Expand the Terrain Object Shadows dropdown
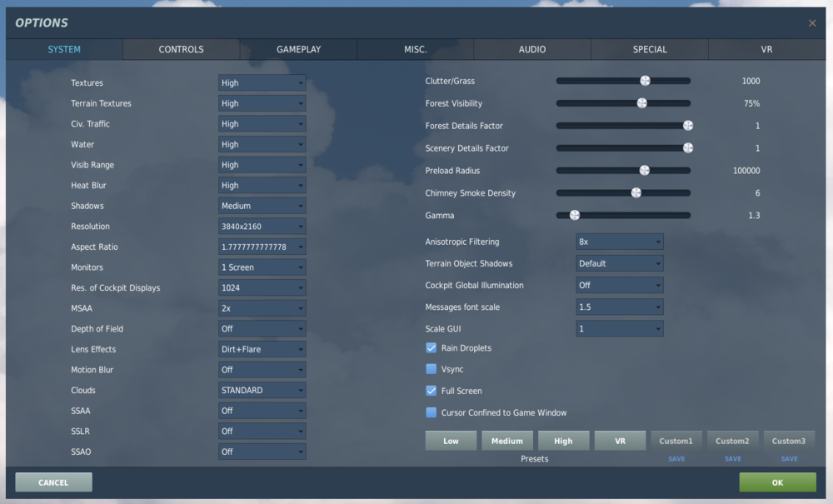The width and height of the screenshot is (833, 504). 620,263
